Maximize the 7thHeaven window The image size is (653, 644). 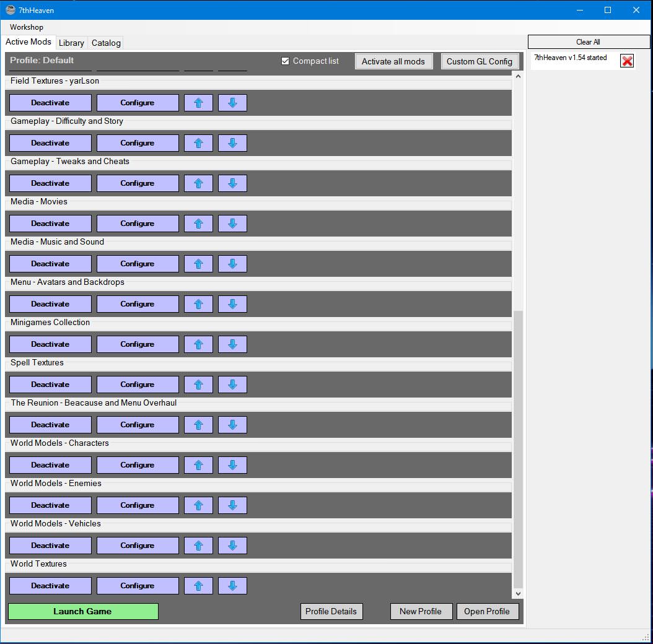point(608,10)
